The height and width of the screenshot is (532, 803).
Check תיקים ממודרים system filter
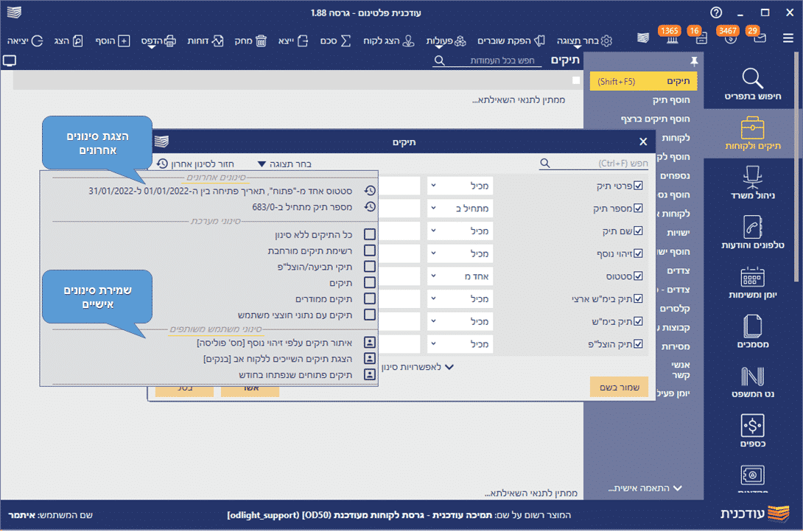click(370, 298)
